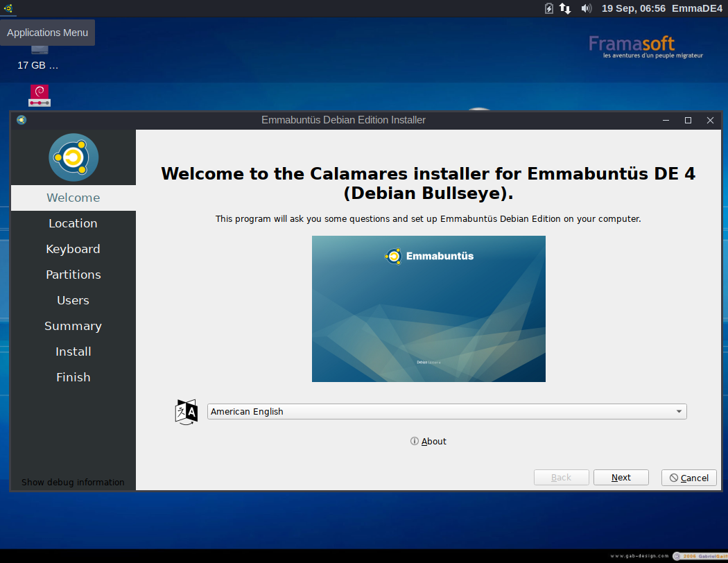Open the network connection tray icon
The height and width of the screenshot is (563, 728).
(x=565, y=8)
